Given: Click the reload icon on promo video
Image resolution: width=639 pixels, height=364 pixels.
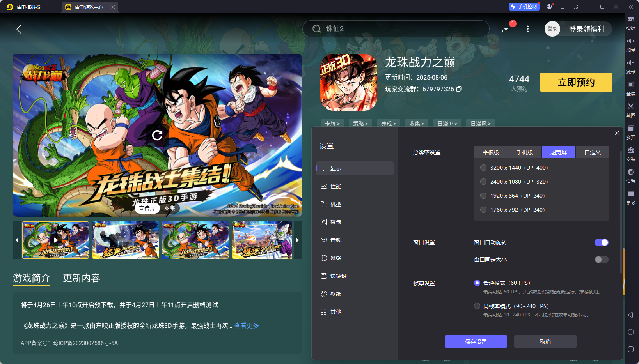Looking at the screenshot, I should pos(157,135).
